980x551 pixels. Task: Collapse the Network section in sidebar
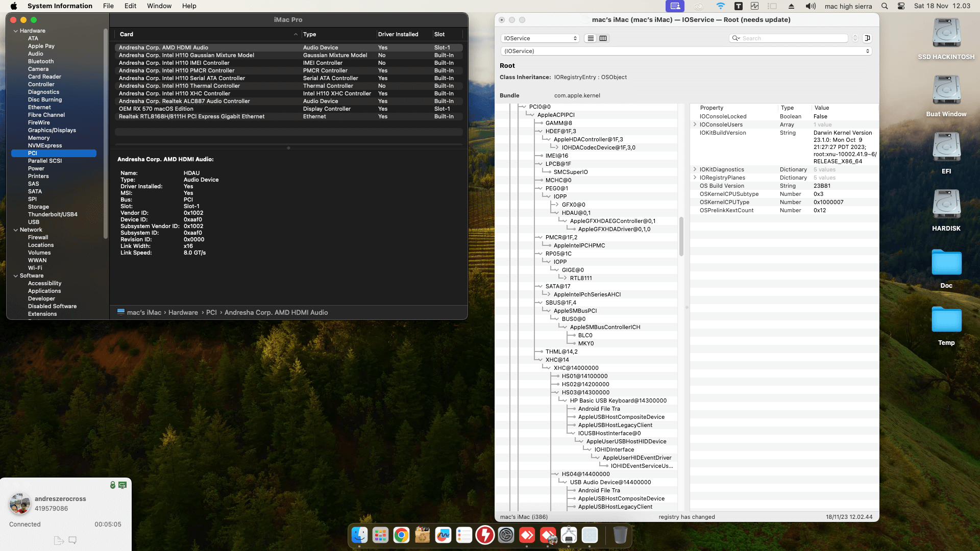16,230
